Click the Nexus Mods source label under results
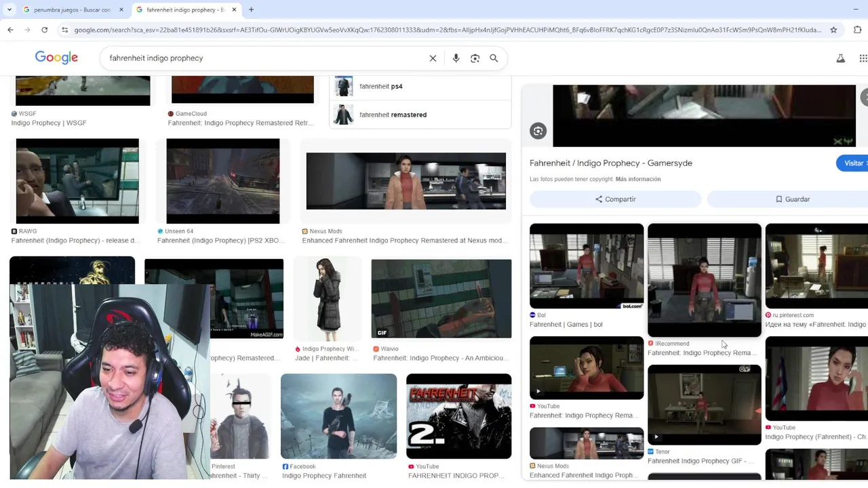Viewport: 868px width, 488px height. [x=322, y=231]
